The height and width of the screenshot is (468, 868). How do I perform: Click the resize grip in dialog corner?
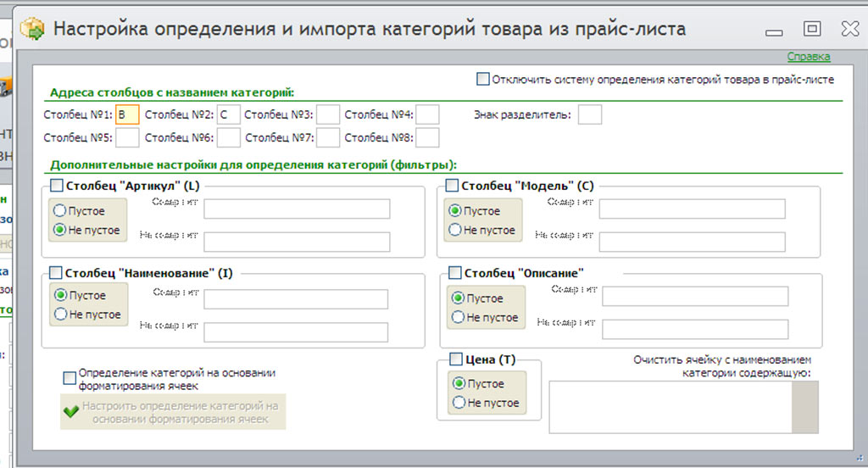[x=860, y=458]
